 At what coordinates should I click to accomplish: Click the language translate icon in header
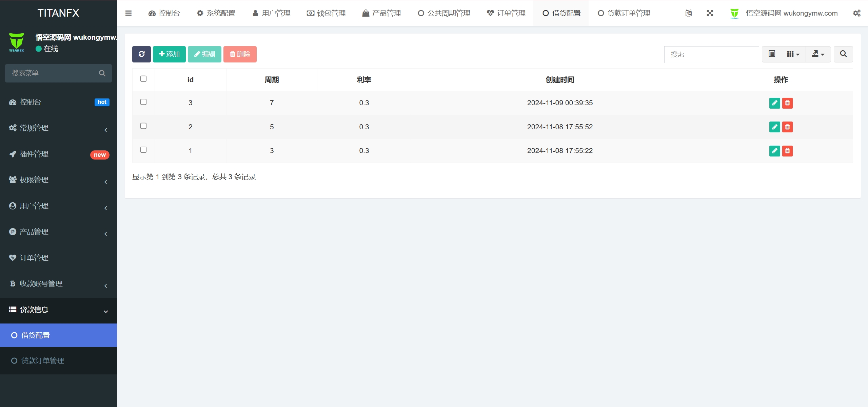point(688,13)
